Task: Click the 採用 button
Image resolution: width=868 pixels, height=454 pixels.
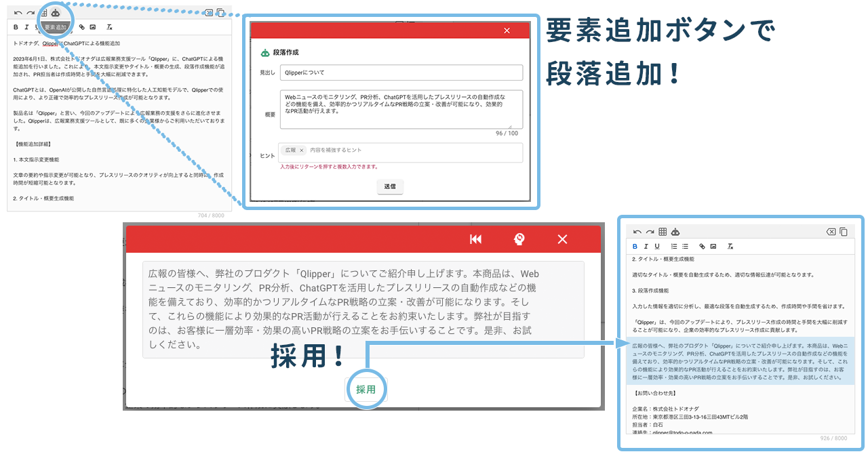Action: [x=366, y=390]
